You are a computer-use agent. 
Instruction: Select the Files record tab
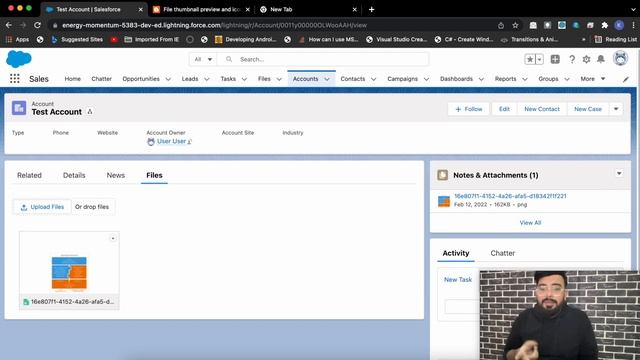(x=154, y=175)
